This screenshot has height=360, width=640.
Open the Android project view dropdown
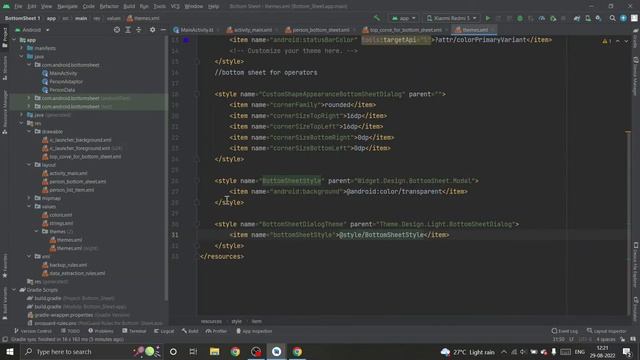point(32,30)
